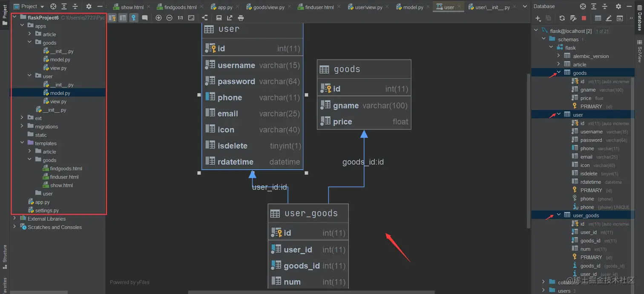Collapse the apps folder
644x294 pixels.
[x=22, y=26]
